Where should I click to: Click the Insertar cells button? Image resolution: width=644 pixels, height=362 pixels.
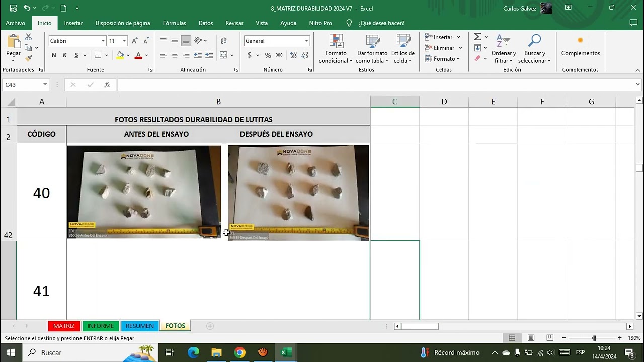(442, 37)
